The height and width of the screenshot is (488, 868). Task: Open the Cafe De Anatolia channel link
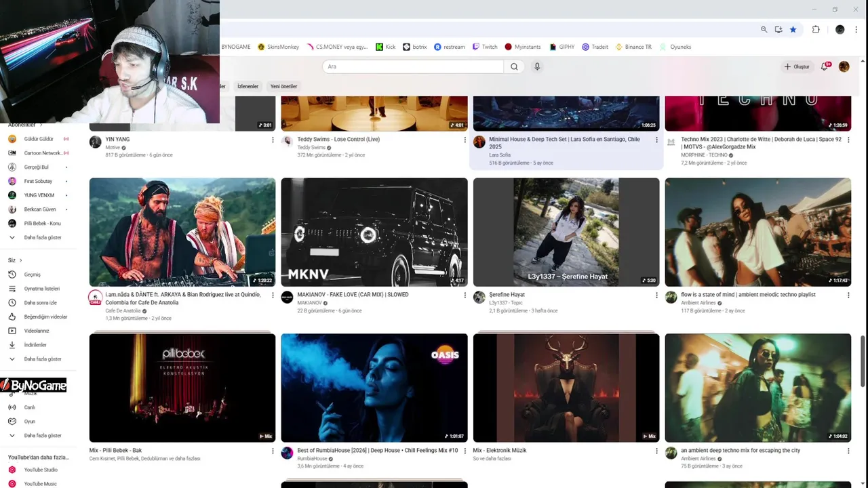(x=124, y=310)
